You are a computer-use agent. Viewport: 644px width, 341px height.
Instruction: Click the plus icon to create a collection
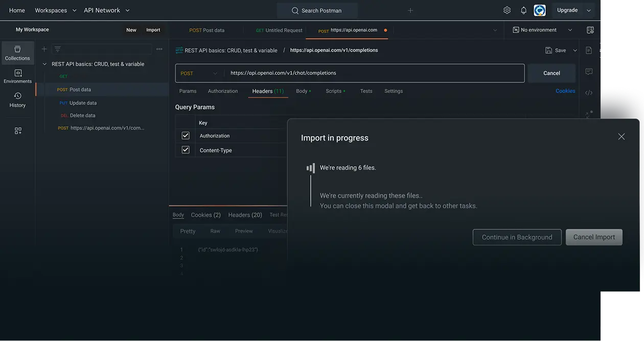(x=44, y=49)
